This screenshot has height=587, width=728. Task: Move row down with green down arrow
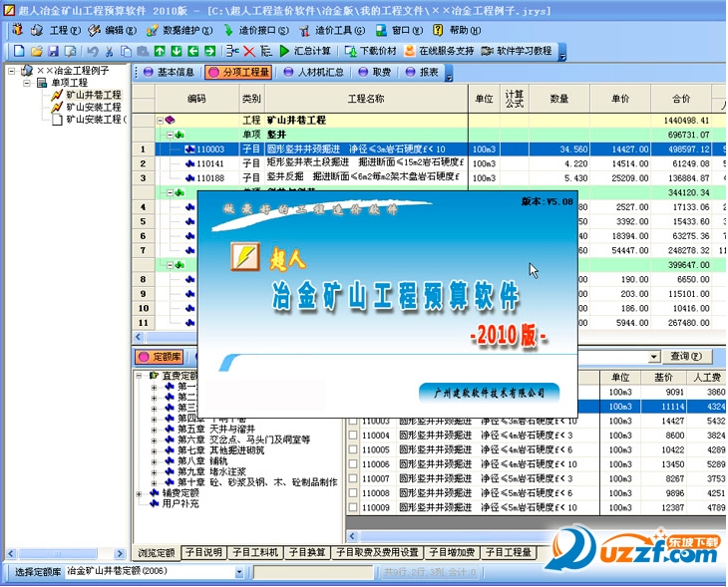(x=177, y=51)
